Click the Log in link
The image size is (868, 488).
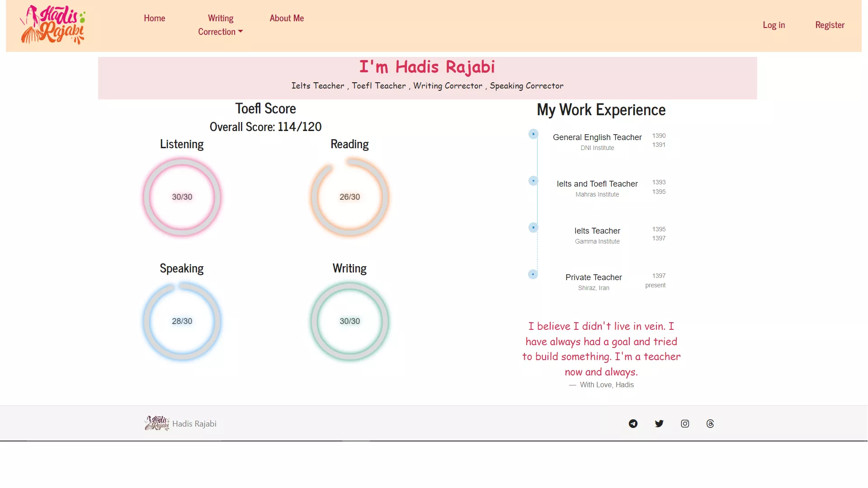[774, 25]
